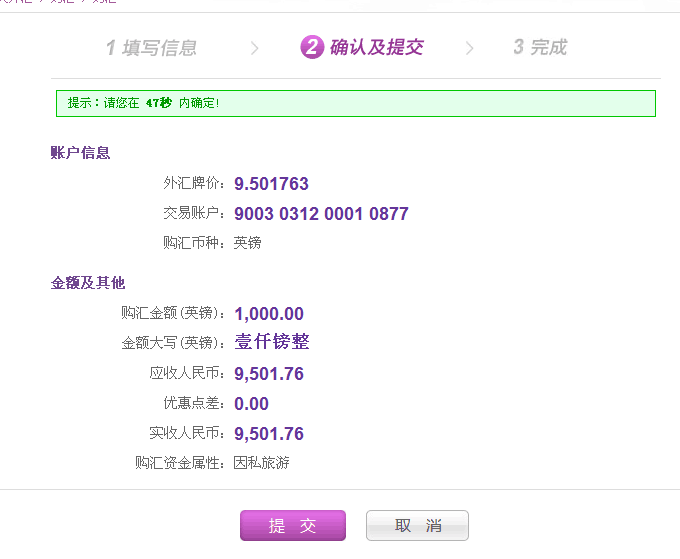Click the 取消 cancel button

pos(417,526)
